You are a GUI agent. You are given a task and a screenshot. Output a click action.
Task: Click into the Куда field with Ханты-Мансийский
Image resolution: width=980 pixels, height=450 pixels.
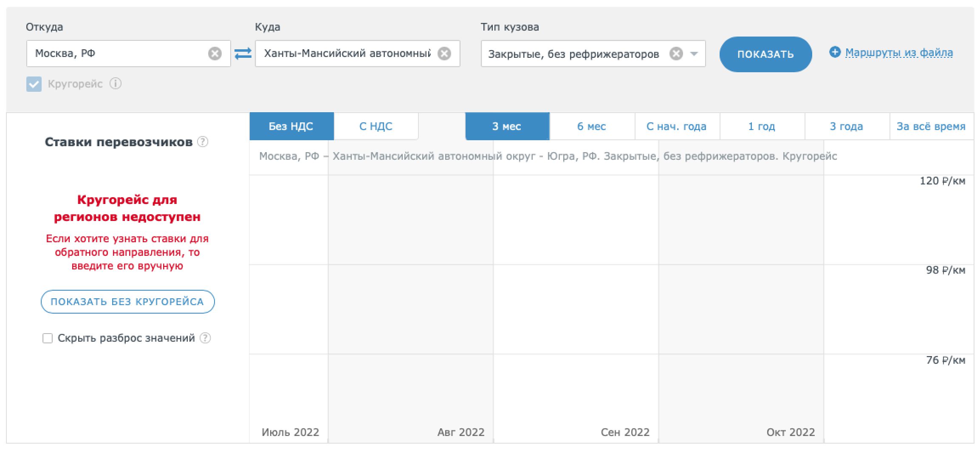coord(357,54)
